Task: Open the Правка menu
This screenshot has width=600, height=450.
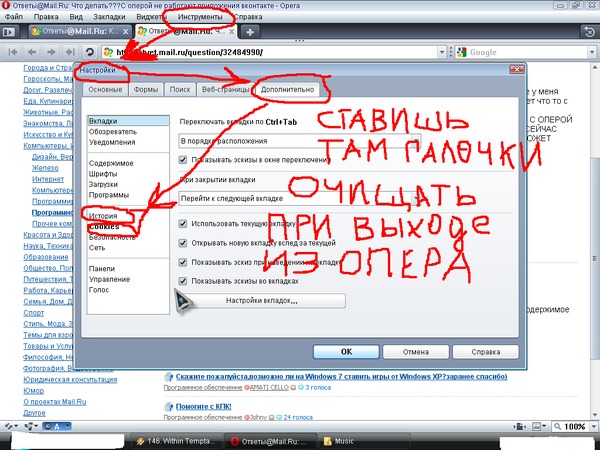Action: (x=46, y=17)
